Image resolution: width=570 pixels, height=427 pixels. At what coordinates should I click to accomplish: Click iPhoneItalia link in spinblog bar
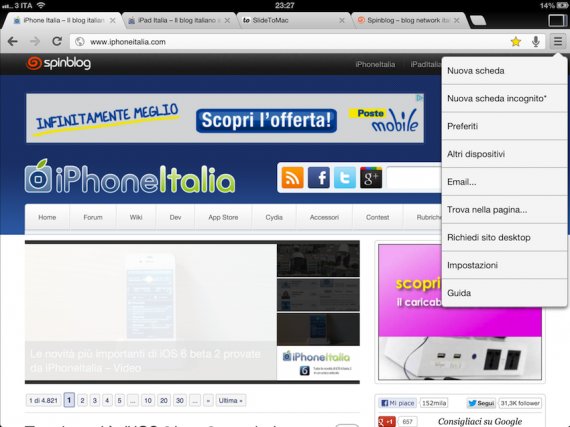coord(375,64)
